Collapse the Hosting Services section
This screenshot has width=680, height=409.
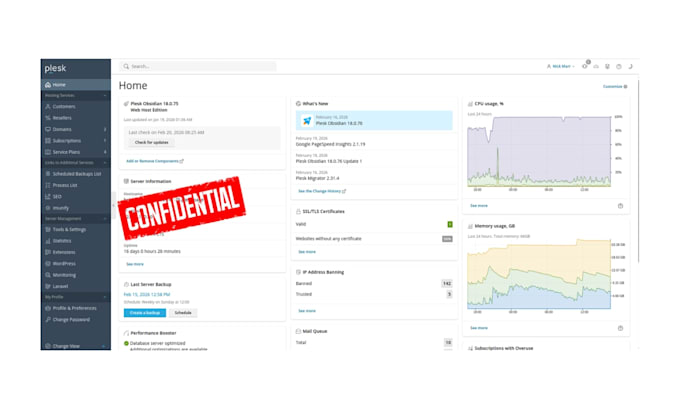pyautogui.click(x=105, y=95)
